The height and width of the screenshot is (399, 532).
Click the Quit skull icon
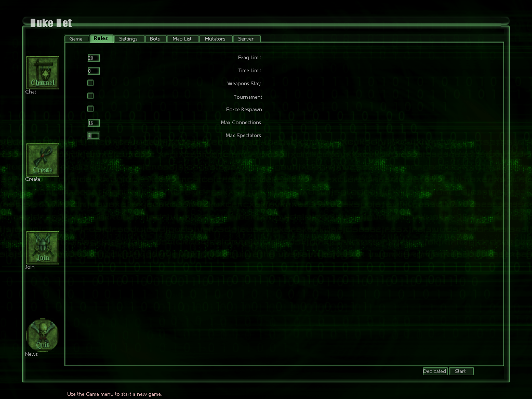pos(43,335)
